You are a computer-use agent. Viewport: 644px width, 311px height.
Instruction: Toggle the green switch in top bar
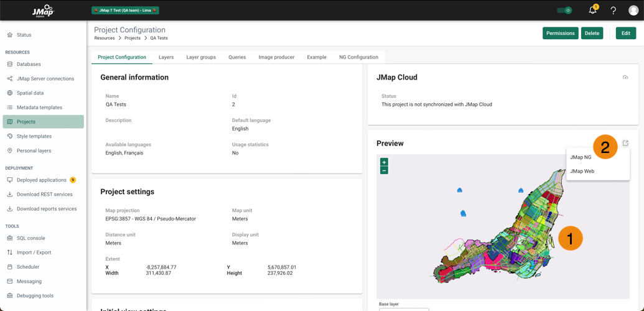tap(564, 11)
